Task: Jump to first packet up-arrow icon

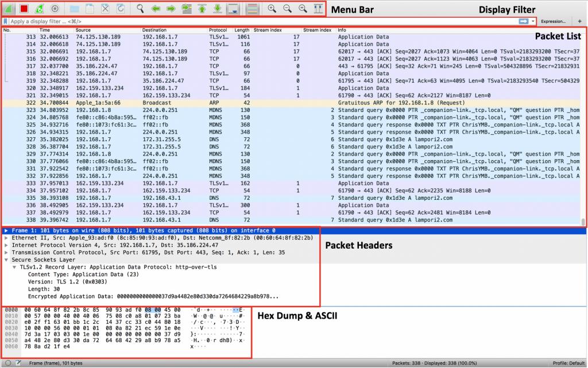Action: point(202,8)
